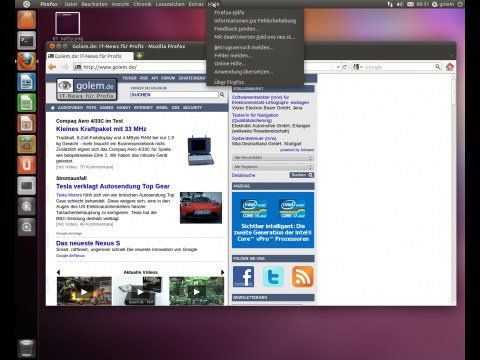The image size is (480, 360).
Task: Open the Home Folder launcher icon
Action: click(x=26, y=20)
